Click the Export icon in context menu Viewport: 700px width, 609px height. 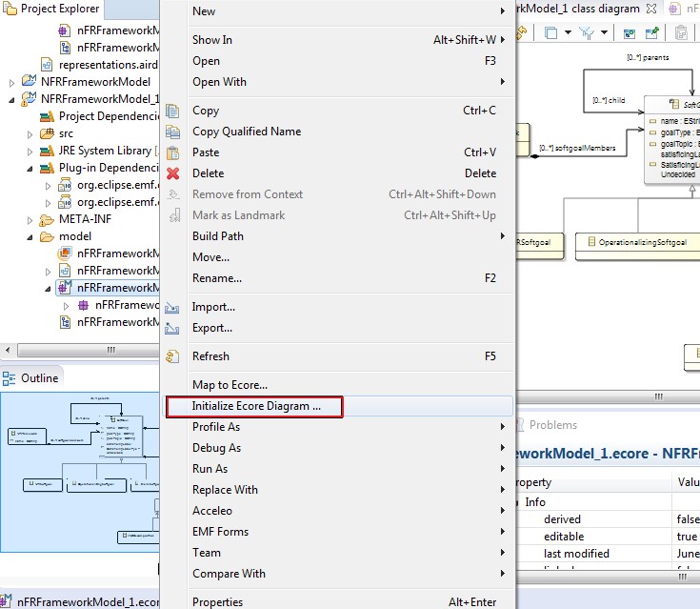(171, 329)
